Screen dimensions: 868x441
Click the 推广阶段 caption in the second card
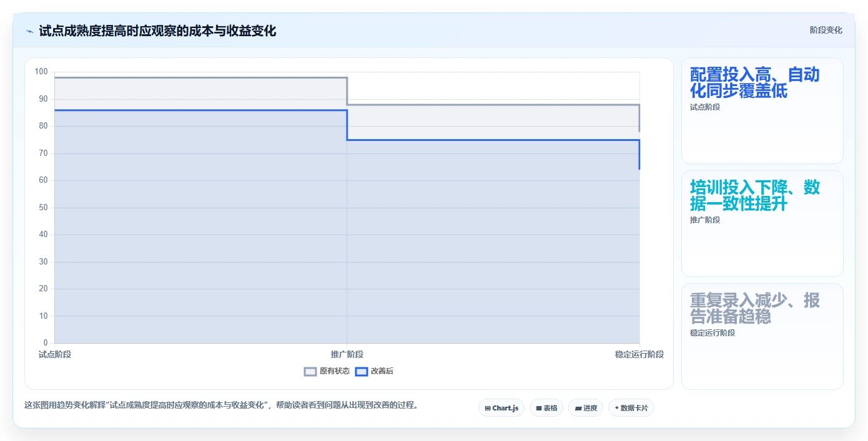pos(705,220)
